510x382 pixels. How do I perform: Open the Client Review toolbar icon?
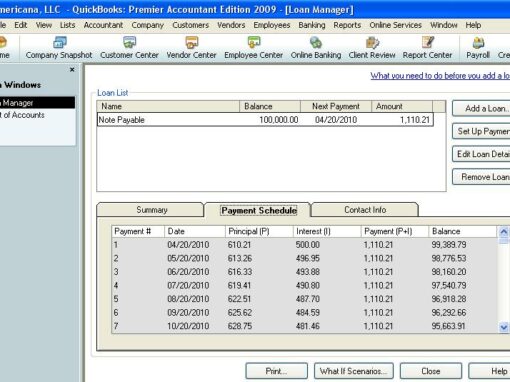pos(372,48)
